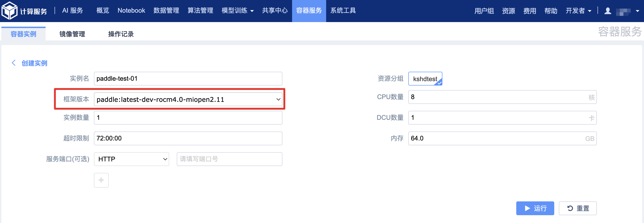This screenshot has width=644, height=223.
Task: Open the 帮助 help page
Action: pos(551,11)
